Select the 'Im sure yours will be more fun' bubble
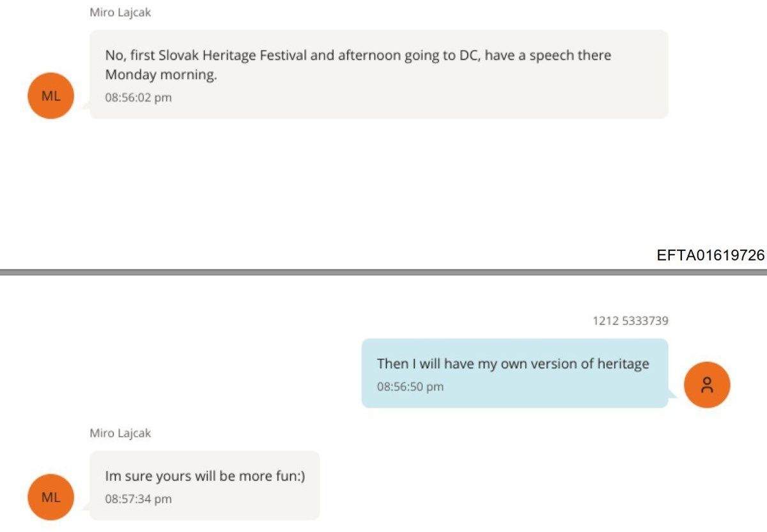Screen dimensions: 767x532 click(205, 485)
